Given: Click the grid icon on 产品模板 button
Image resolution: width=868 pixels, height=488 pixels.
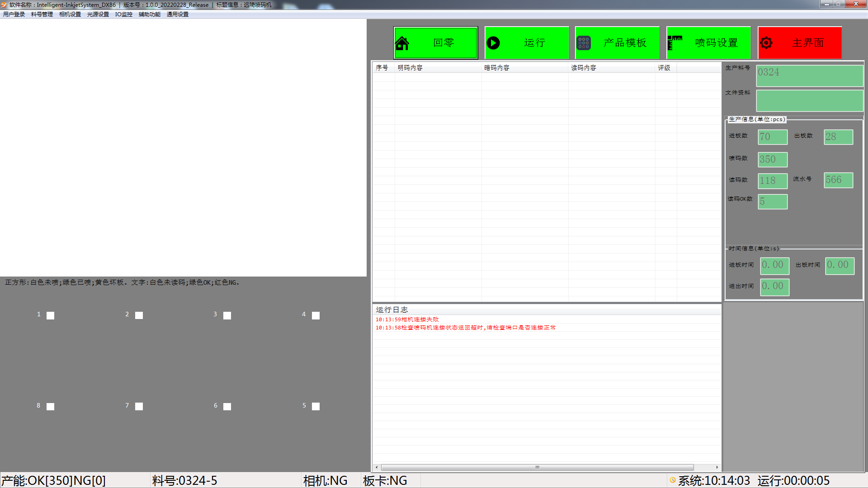Looking at the screenshot, I should click(x=584, y=43).
